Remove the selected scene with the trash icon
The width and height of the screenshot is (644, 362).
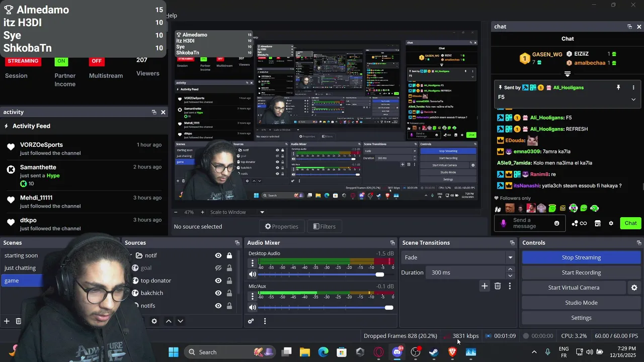[18, 321]
